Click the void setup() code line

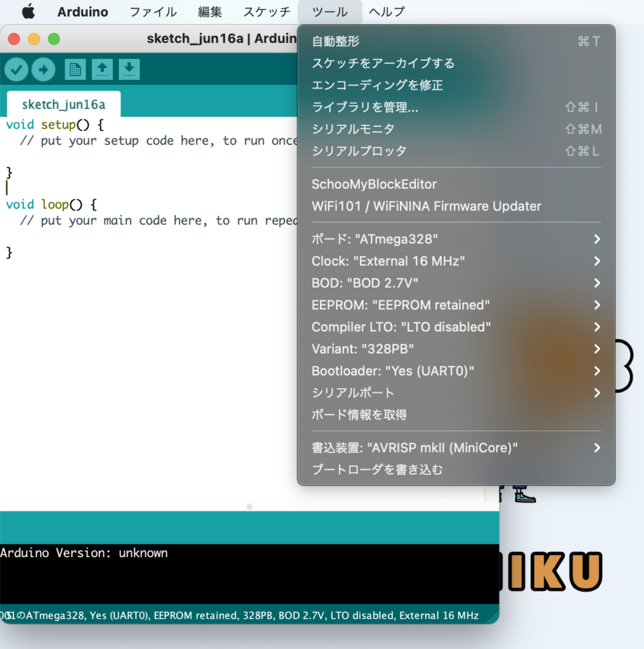[x=55, y=125]
